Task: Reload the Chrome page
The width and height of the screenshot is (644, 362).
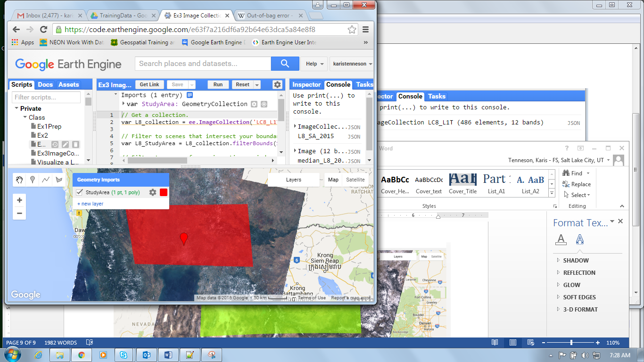Action: (x=43, y=29)
